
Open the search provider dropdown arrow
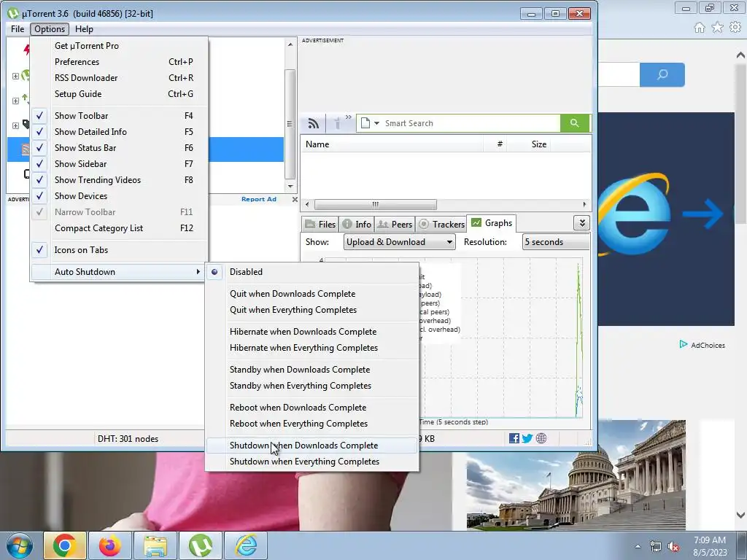click(377, 123)
